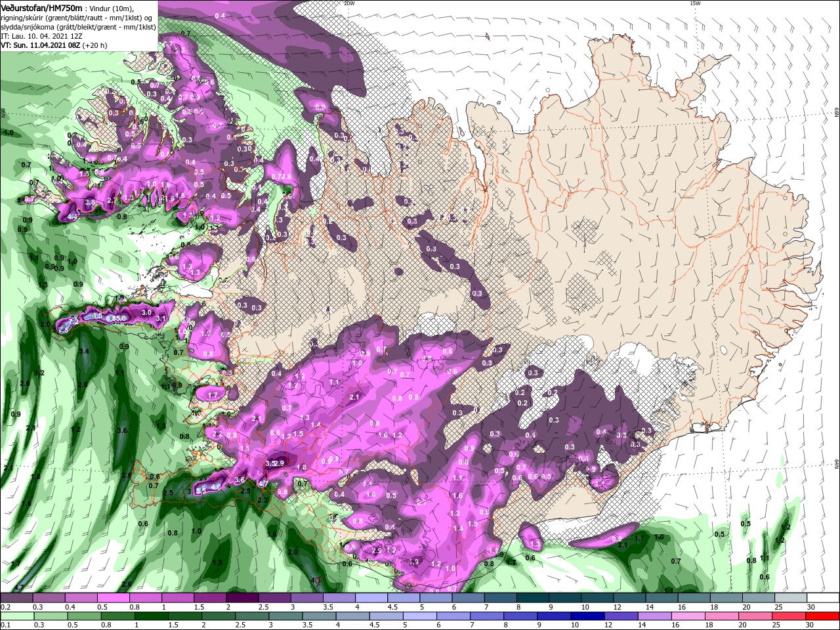The image size is (840, 630).
Task: Click the 'VT: Sun. 11.04.2021 08Z' valid time
Action: (x=40, y=45)
